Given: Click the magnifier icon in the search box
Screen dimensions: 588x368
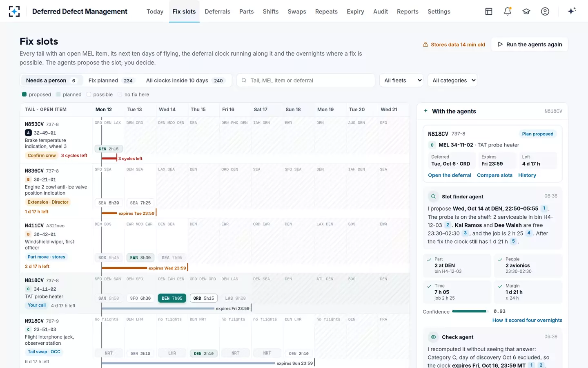Looking at the screenshot, I should pyautogui.click(x=244, y=81).
